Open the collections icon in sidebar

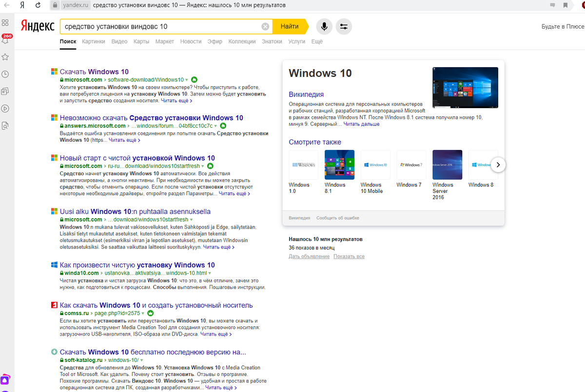coord(5,91)
